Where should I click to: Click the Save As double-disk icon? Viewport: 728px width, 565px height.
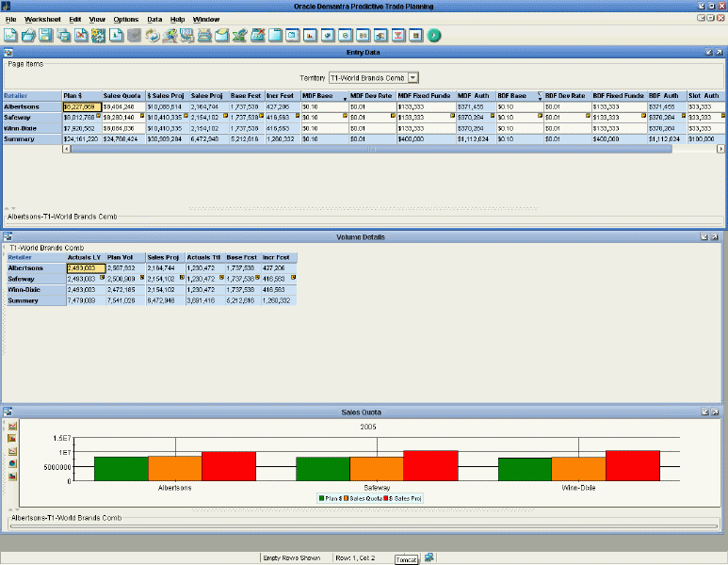tap(63, 35)
